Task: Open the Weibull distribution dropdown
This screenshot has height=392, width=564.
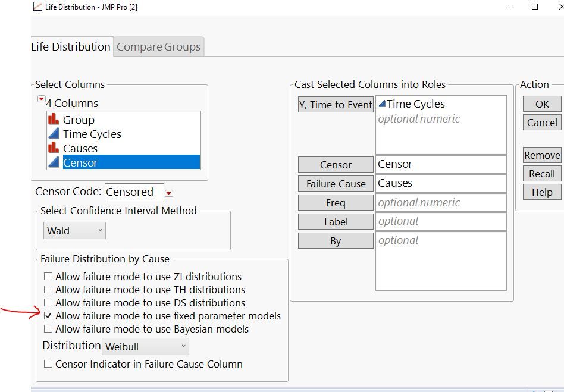Action: 146,346
